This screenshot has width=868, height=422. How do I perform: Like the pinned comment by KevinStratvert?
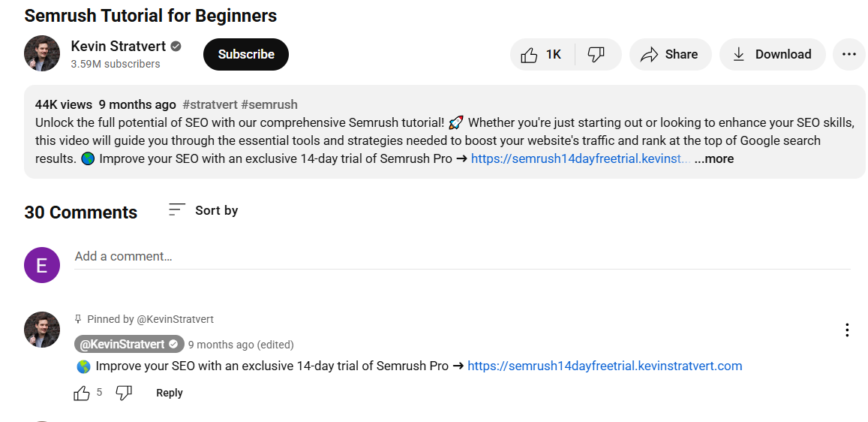coord(82,393)
